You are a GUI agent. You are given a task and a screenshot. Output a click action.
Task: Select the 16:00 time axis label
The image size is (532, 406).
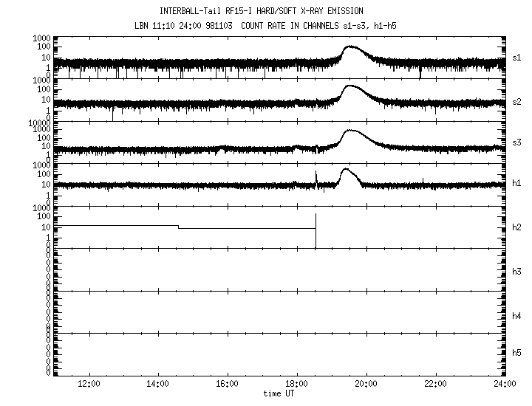228,384
